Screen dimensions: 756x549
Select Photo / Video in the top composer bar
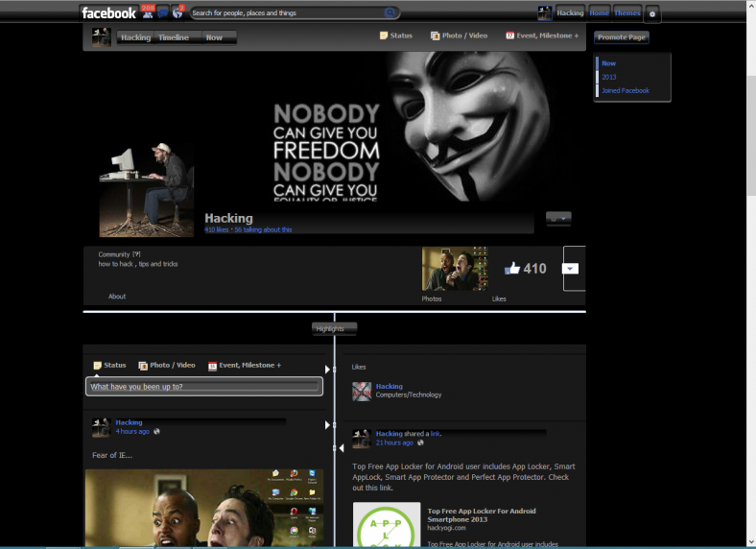pos(459,36)
